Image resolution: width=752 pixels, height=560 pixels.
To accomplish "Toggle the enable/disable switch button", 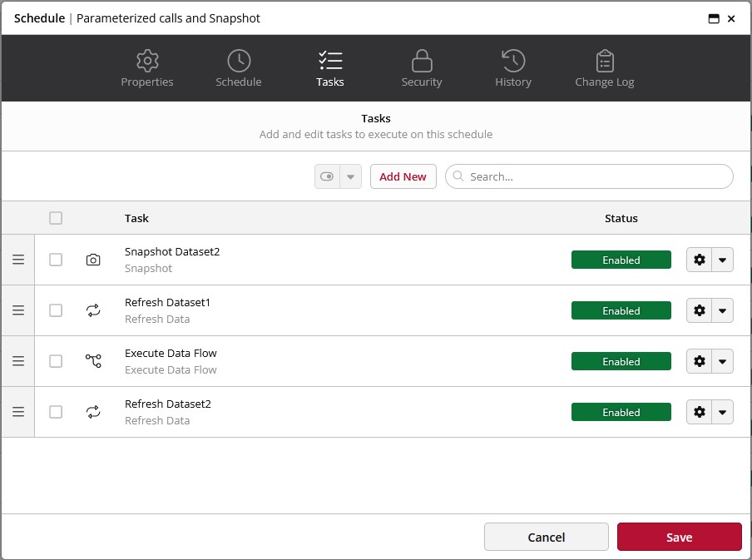I will (327, 176).
